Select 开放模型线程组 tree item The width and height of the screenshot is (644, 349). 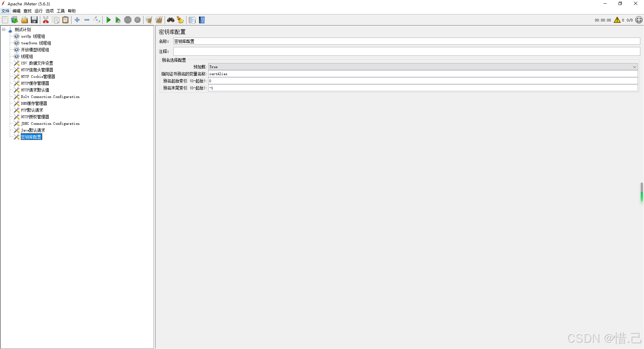(x=35, y=50)
